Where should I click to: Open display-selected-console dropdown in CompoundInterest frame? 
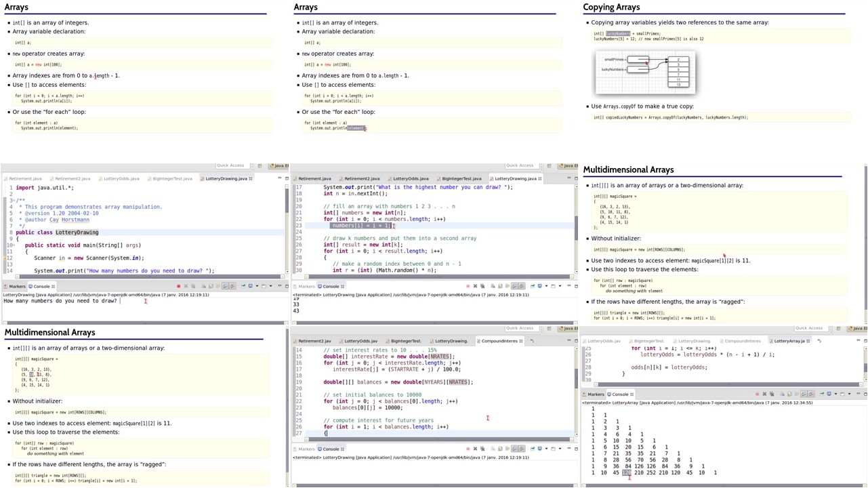point(546,449)
